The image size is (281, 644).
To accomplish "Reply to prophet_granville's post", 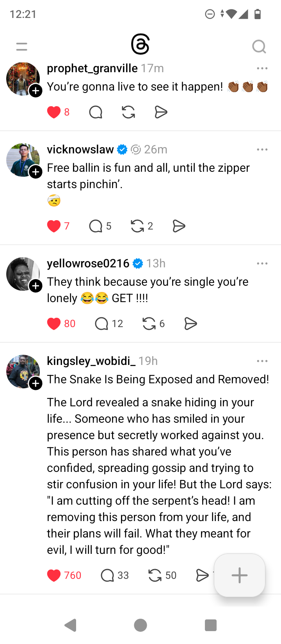I will click(96, 112).
